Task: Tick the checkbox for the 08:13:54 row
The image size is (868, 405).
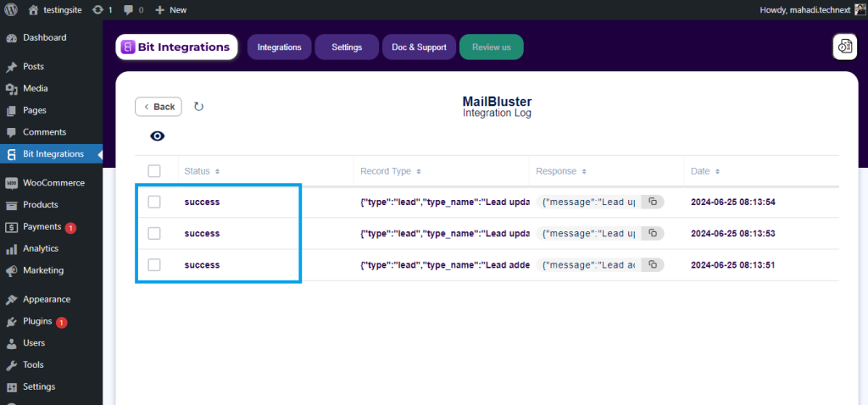Action: pos(154,202)
